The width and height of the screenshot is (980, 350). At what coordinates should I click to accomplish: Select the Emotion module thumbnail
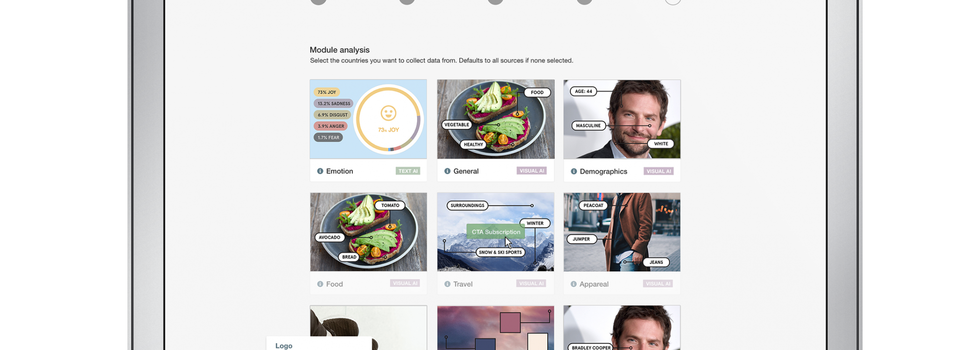point(368,119)
